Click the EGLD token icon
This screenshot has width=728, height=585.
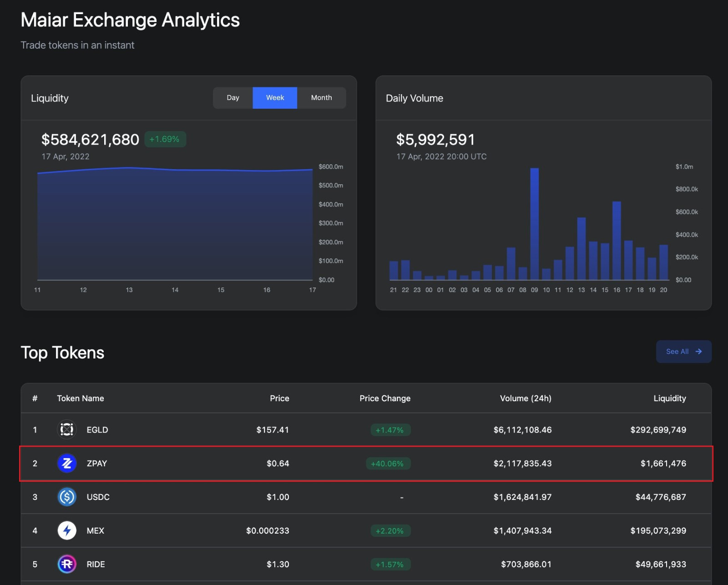67,429
